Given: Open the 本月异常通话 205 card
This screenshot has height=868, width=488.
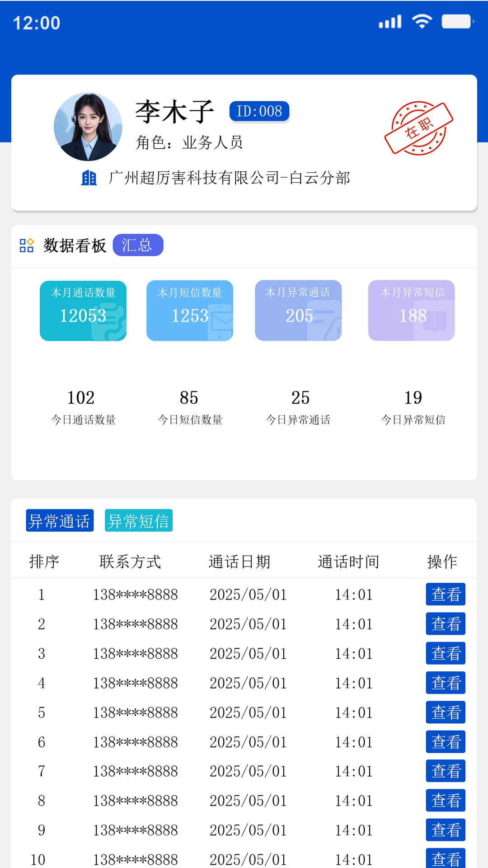Looking at the screenshot, I should [x=298, y=311].
